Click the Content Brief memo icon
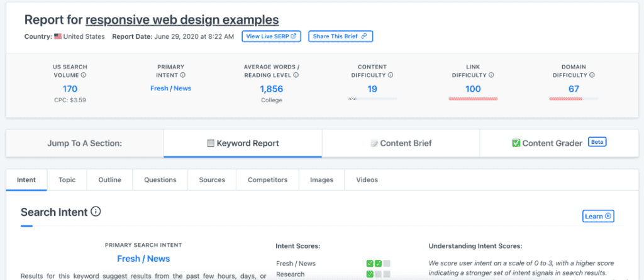This screenshot has height=280, width=644. pos(374,144)
